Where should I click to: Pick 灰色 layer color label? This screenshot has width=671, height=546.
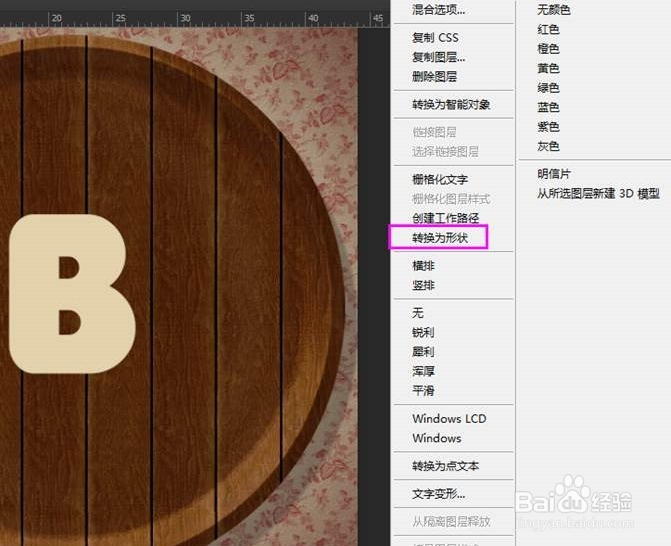coord(548,146)
